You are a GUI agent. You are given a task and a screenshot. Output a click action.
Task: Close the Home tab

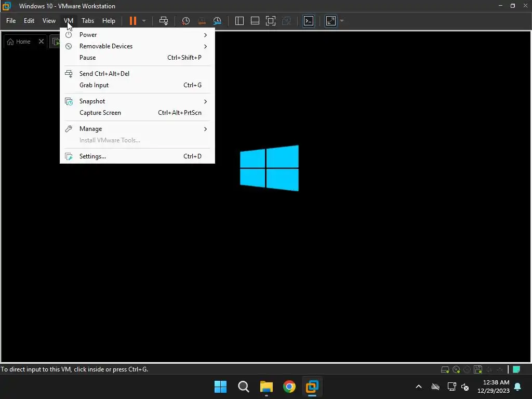[x=41, y=42]
